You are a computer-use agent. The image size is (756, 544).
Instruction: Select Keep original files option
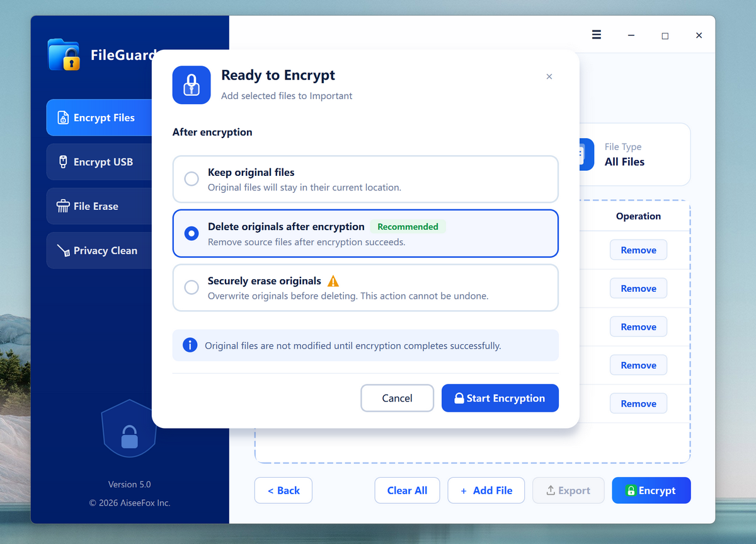point(365,179)
